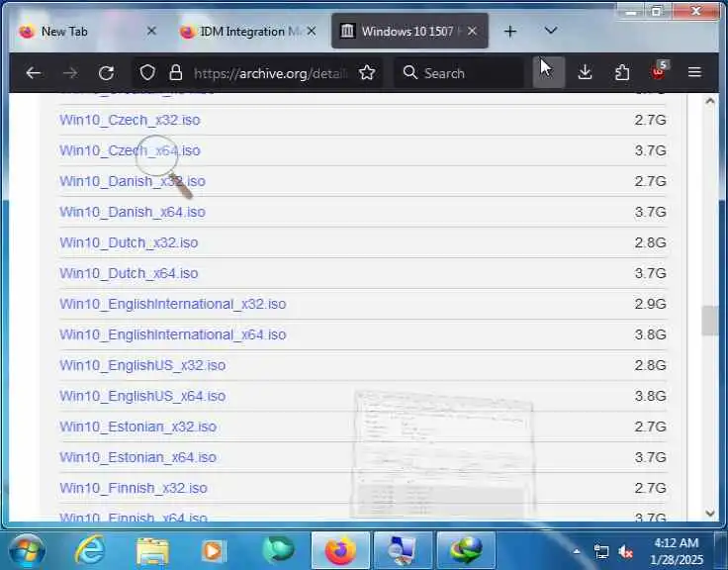Open Win10_Estonian_x32.iso
The width and height of the screenshot is (728, 570).
(137, 427)
